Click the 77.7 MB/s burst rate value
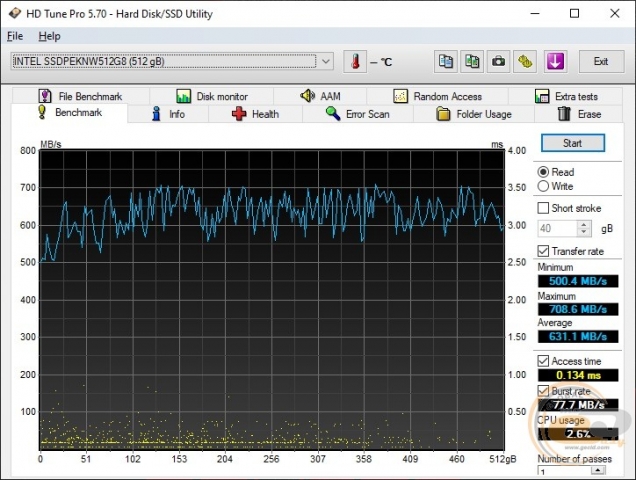The image size is (636, 480). 578,405
